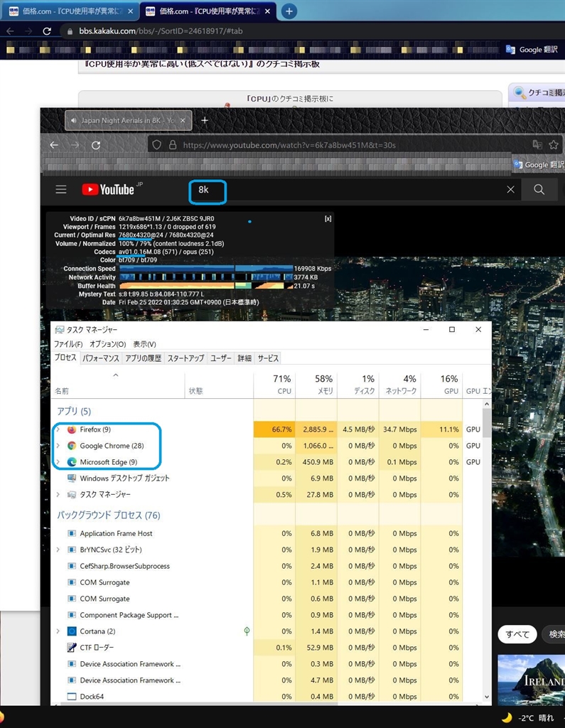Open the YouTube hamburger guide menu
Image resolution: width=565 pixels, height=728 pixels.
61,190
